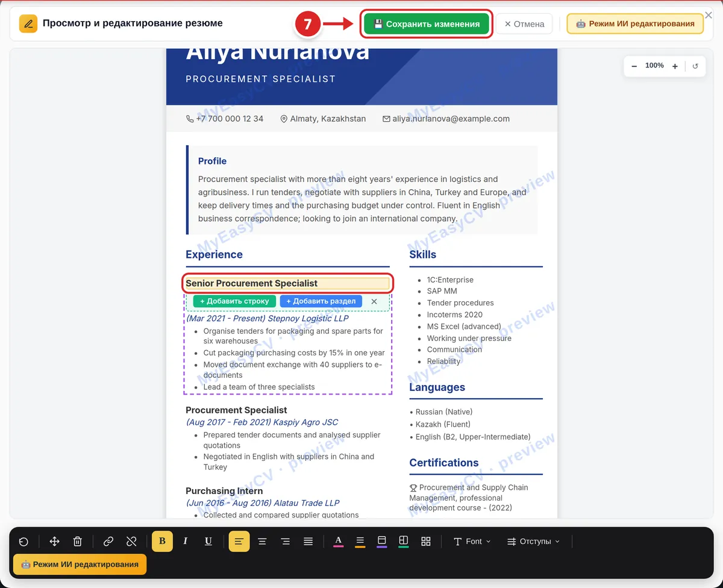Click the column layout icon with green underline
Screen dimensions: 723x588
(404, 542)
